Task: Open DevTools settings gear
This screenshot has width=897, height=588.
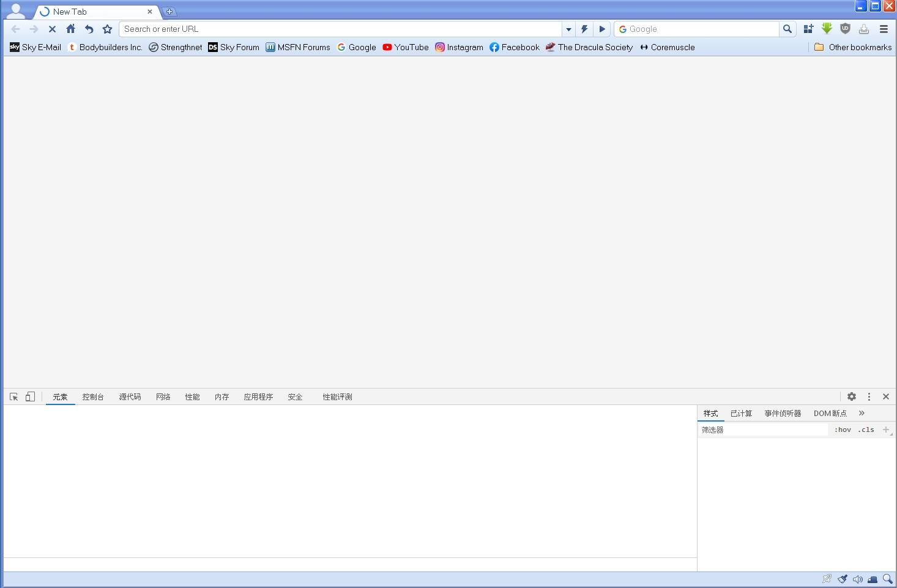Action: [x=852, y=396]
